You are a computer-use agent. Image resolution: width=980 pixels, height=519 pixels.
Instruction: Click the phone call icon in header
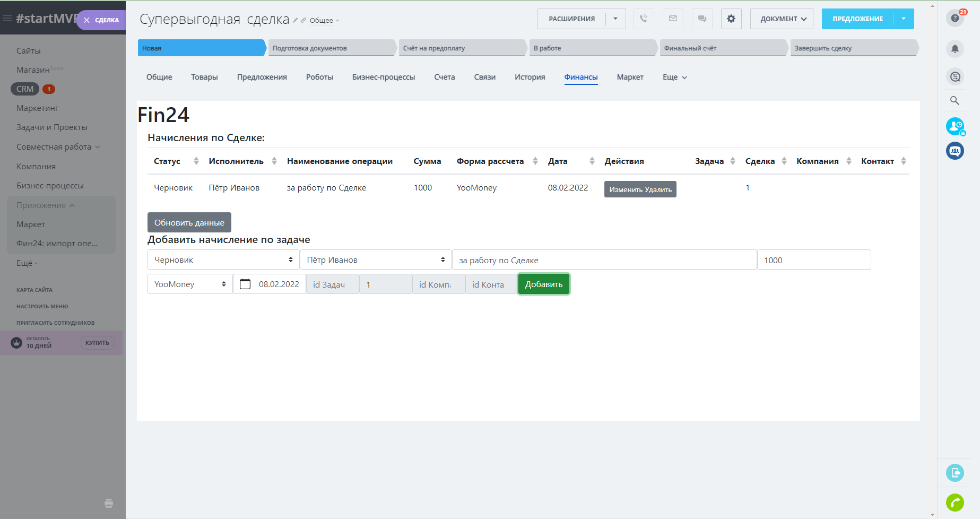pyautogui.click(x=643, y=19)
